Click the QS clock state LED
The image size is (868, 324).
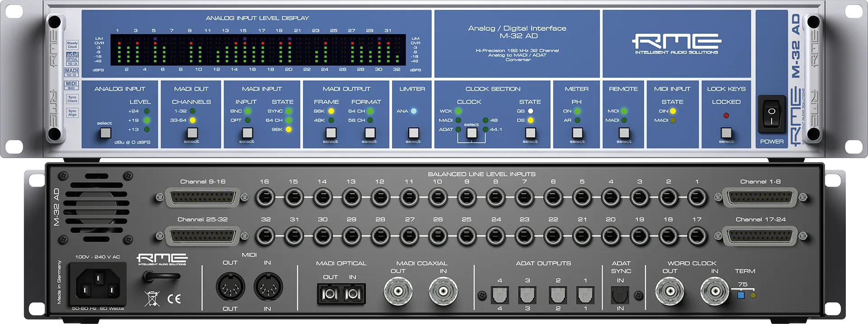pos(530,111)
